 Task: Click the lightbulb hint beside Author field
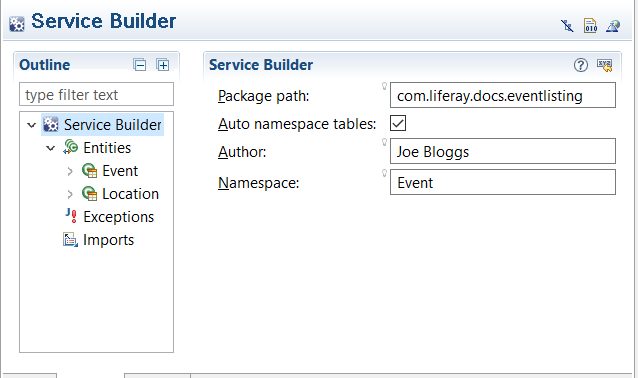[x=384, y=142]
